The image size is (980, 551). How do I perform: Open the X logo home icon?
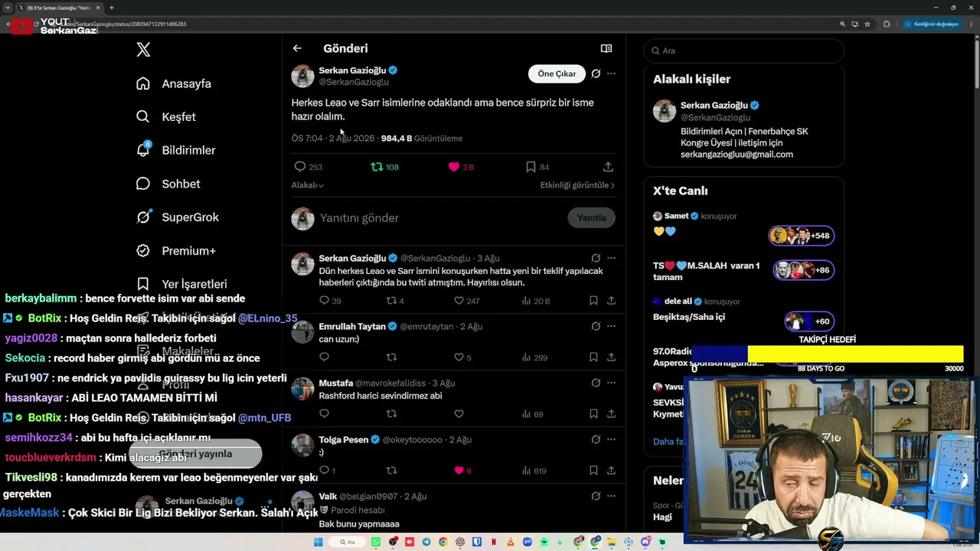tap(143, 51)
